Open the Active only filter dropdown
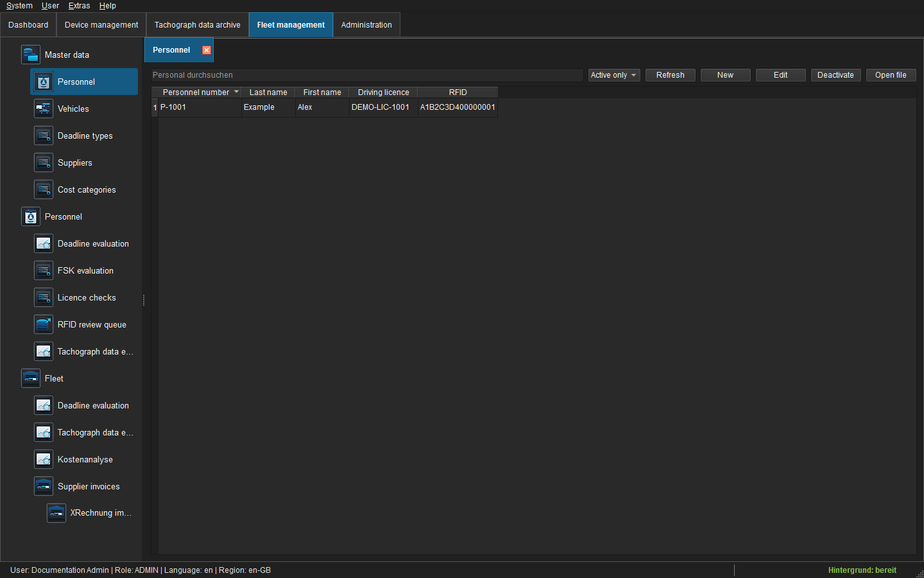This screenshot has height=578, width=924. [x=614, y=75]
